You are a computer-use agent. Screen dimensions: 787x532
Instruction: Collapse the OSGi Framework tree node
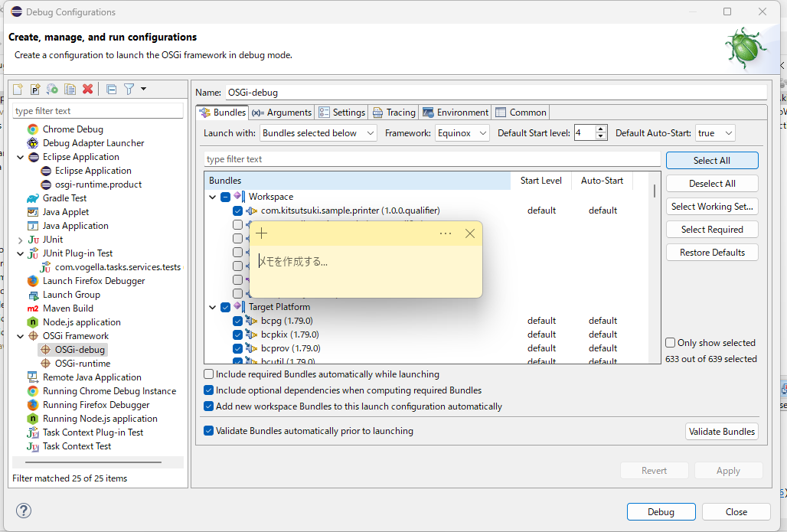(21, 336)
